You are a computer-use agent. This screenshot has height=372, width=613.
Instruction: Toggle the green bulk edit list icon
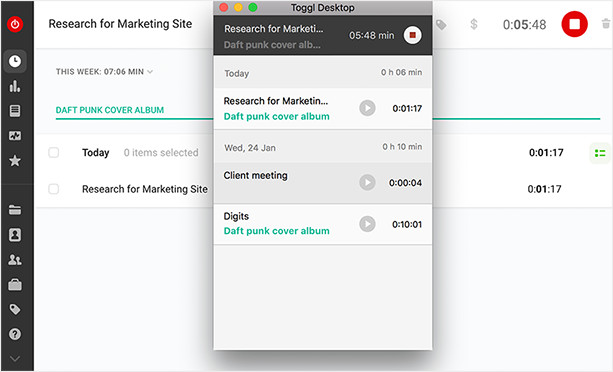pos(600,153)
